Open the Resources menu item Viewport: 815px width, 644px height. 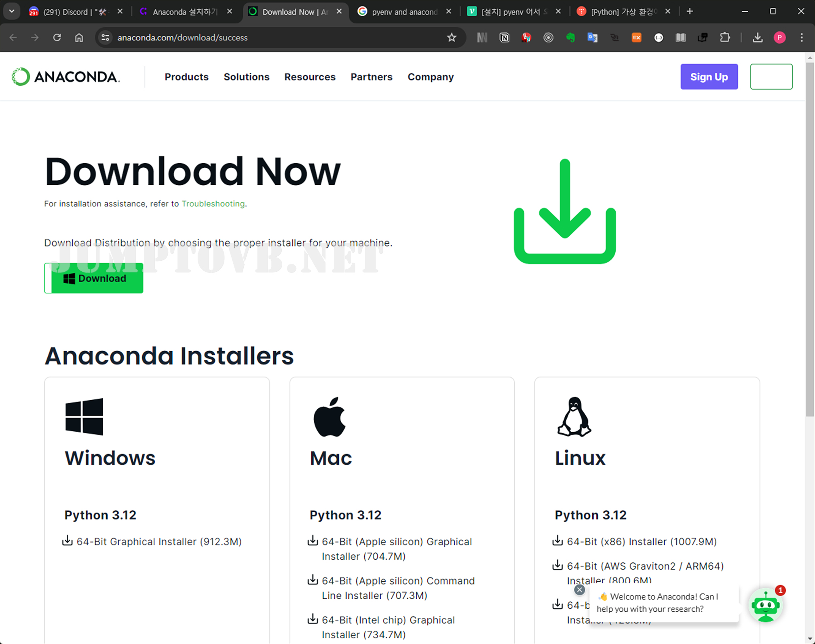310,77
